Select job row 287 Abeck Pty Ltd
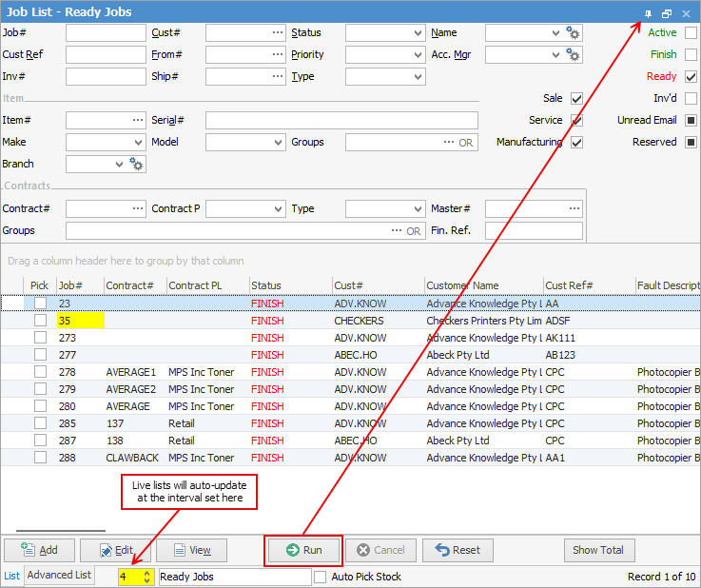The height and width of the screenshot is (588, 701). tap(350, 441)
